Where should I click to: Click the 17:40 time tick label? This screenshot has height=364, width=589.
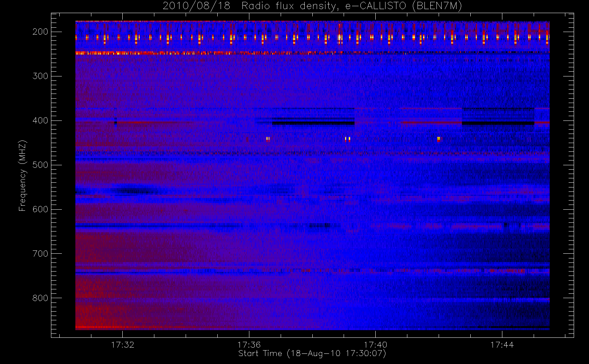[x=375, y=345]
